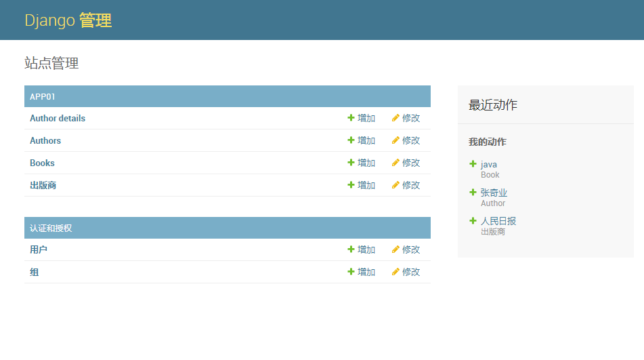Image resolution: width=644 pixels, height=360 pixels.
Task: Click the Django 管理 site title
Action: (68, 20)
